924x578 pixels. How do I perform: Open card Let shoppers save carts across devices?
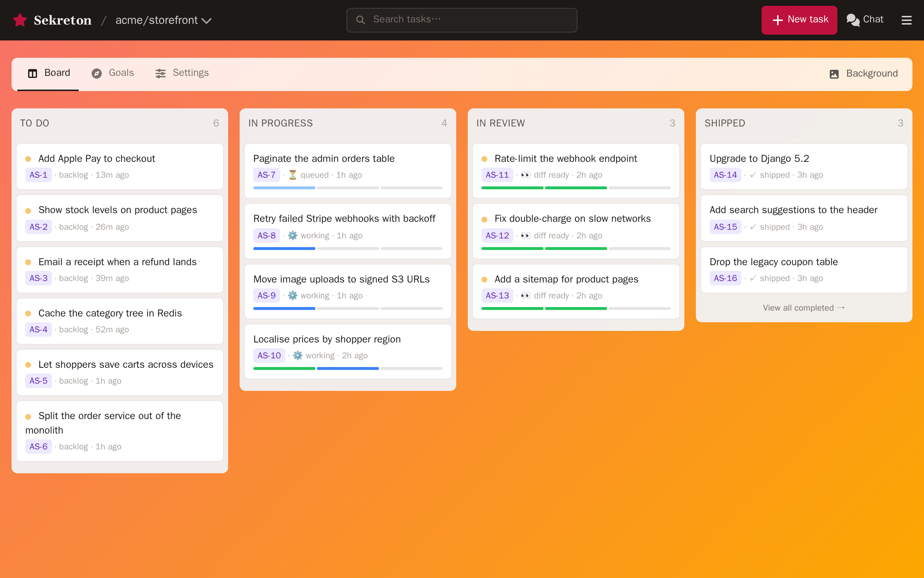tap(120, 372)
